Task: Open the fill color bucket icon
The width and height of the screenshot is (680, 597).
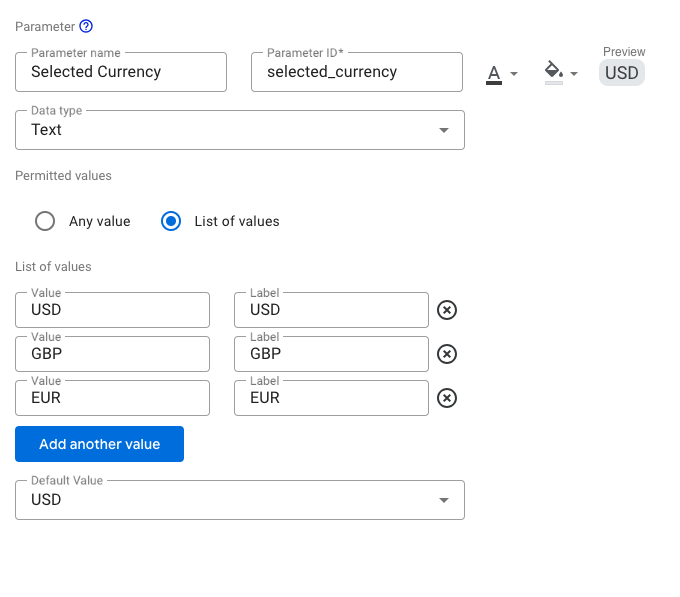Action: pos(560,72)
